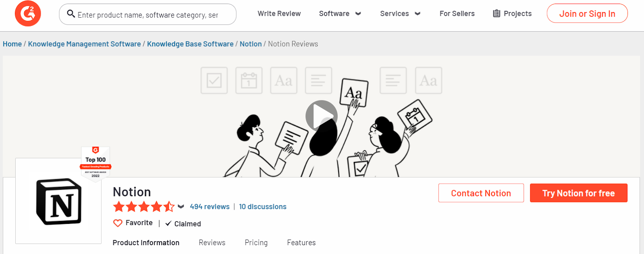Open Knowledge Management Software breadcrumb
This screenshot has width=644, height=254.
[85, 44]
